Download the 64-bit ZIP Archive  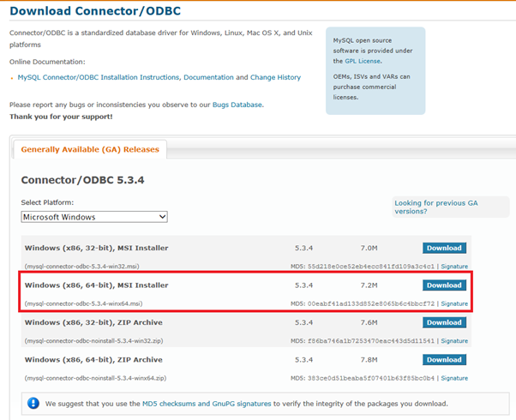[x=444, y=359]
